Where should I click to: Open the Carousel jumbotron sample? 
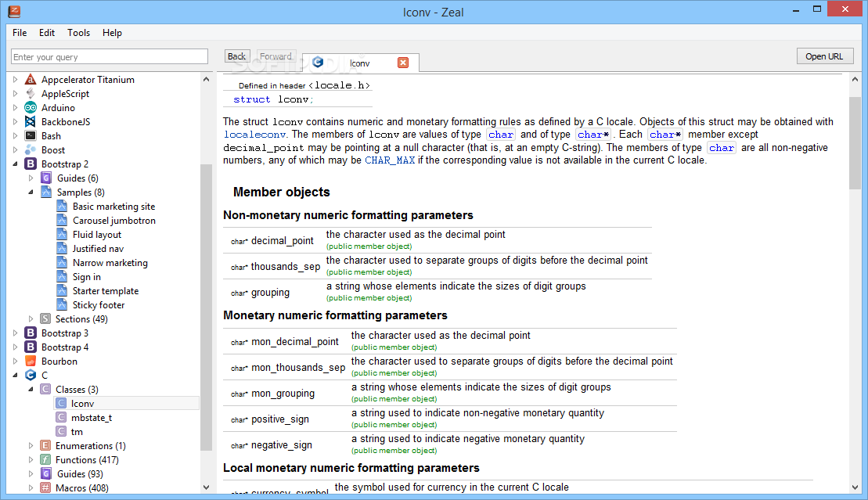pos(114,221)
